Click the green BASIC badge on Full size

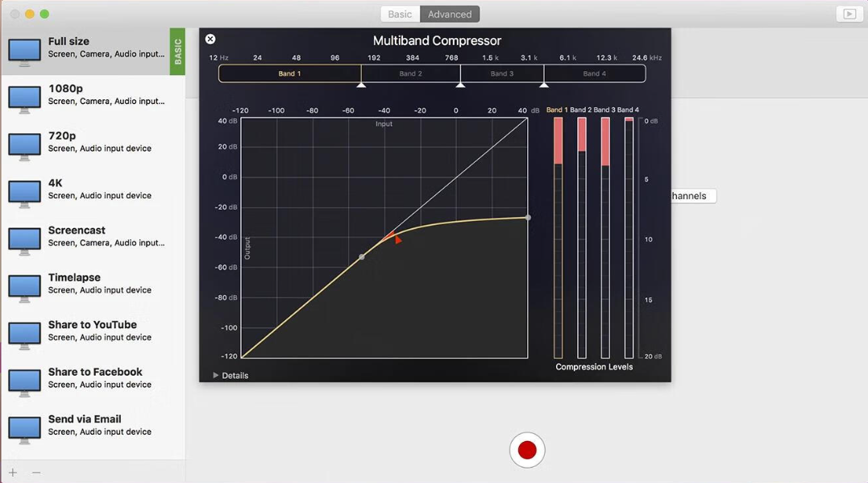click(177, 52)
